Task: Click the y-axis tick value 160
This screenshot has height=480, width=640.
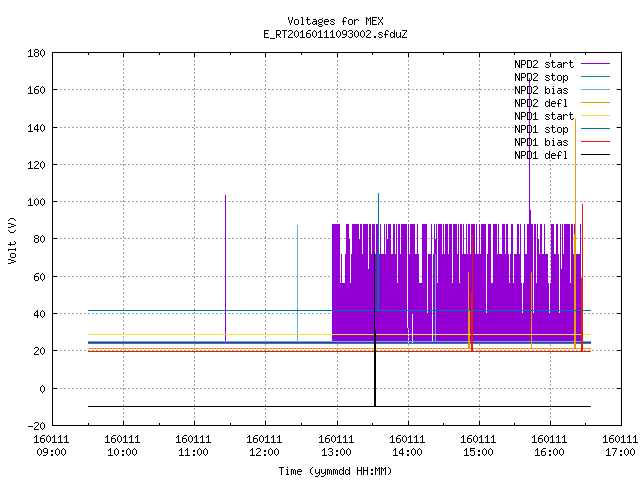Action: coord(36,90)
